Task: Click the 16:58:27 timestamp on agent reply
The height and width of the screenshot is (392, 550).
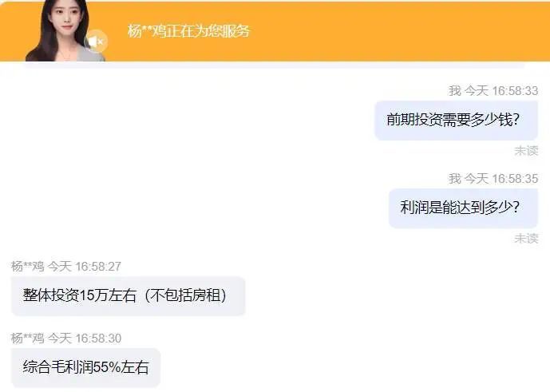Action: [98, 267]
